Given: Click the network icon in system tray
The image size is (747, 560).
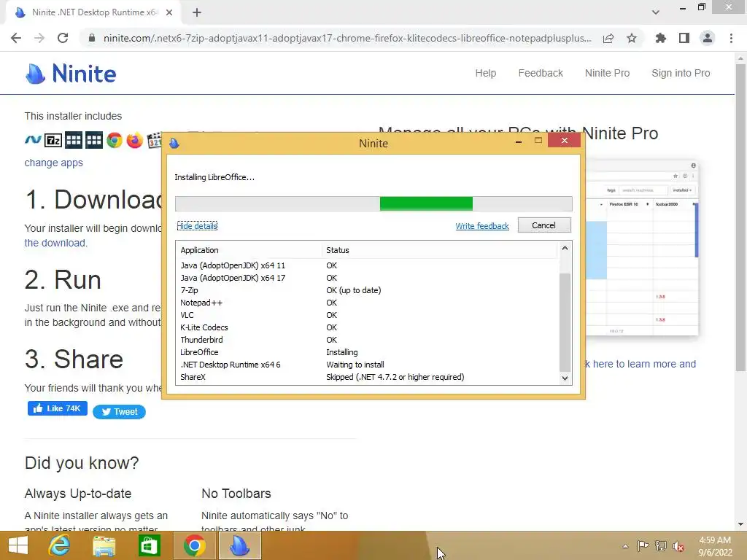Looking at the screenshot, I should [661, 546].
